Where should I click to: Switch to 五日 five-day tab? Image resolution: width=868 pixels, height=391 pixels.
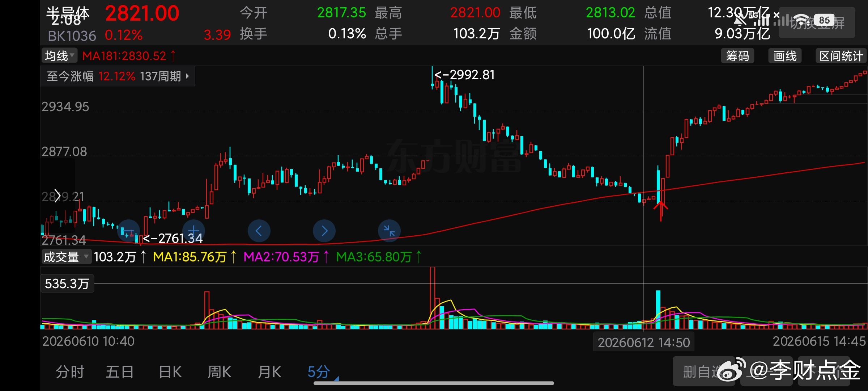tap(120, 372)
